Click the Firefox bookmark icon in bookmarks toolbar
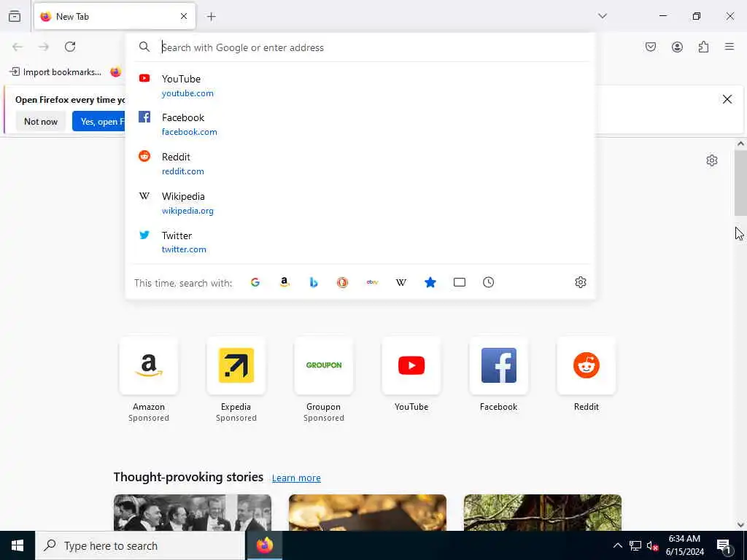Viewport: 747px width, 560px height. 116,72
